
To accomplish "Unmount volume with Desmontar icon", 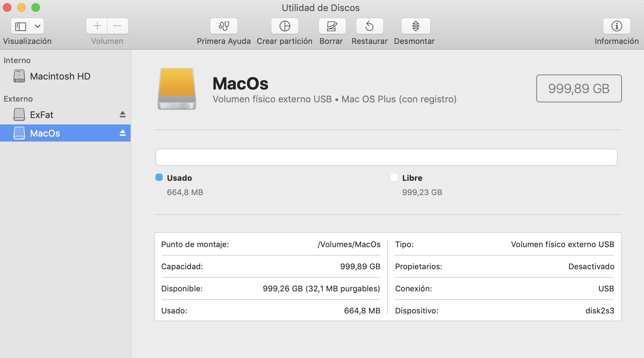I will click(415, 26).
